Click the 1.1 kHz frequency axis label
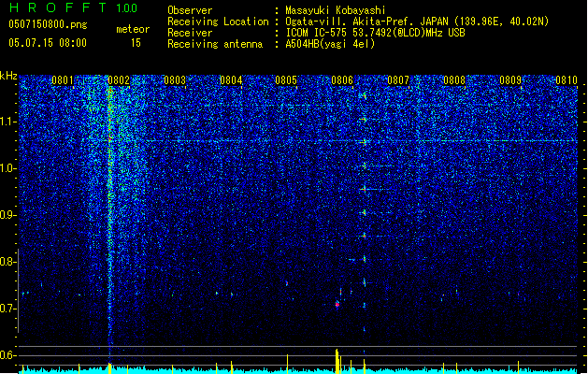 [x=8, y=122]
